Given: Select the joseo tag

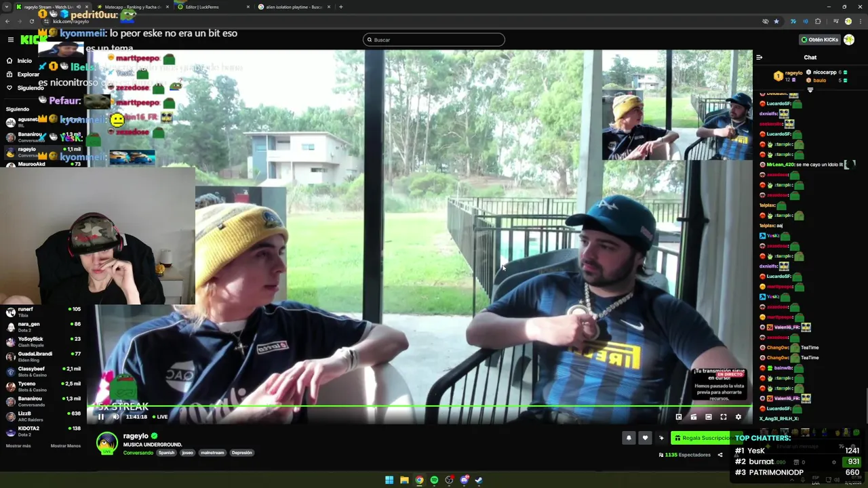Looking at the screenshot, I should point(188,453).
